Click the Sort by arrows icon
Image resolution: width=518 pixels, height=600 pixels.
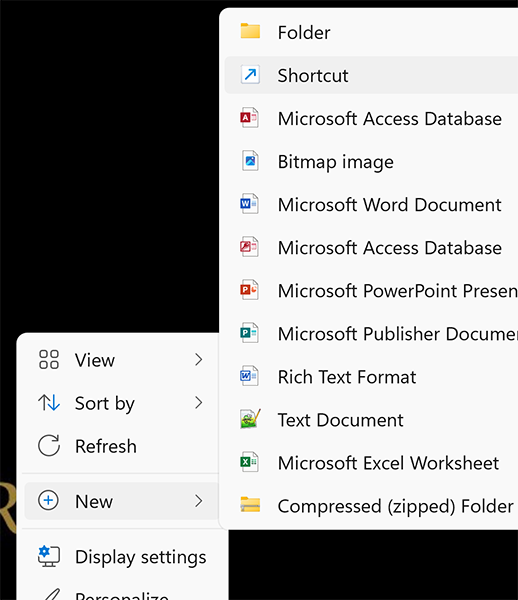(x=49, y=403)
